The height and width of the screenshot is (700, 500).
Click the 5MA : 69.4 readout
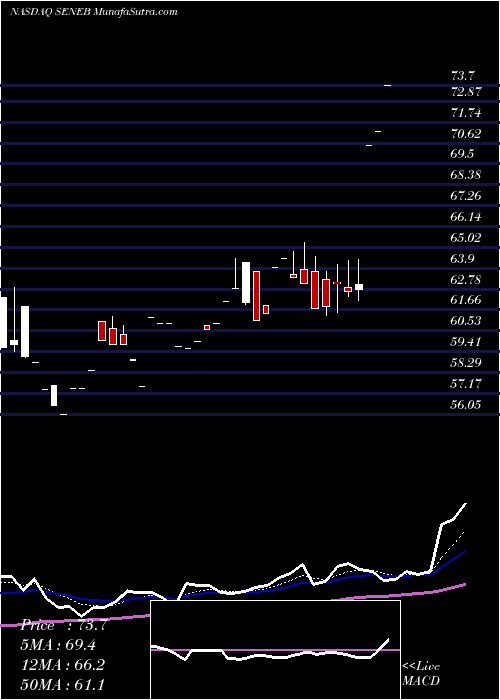point(58,645)
